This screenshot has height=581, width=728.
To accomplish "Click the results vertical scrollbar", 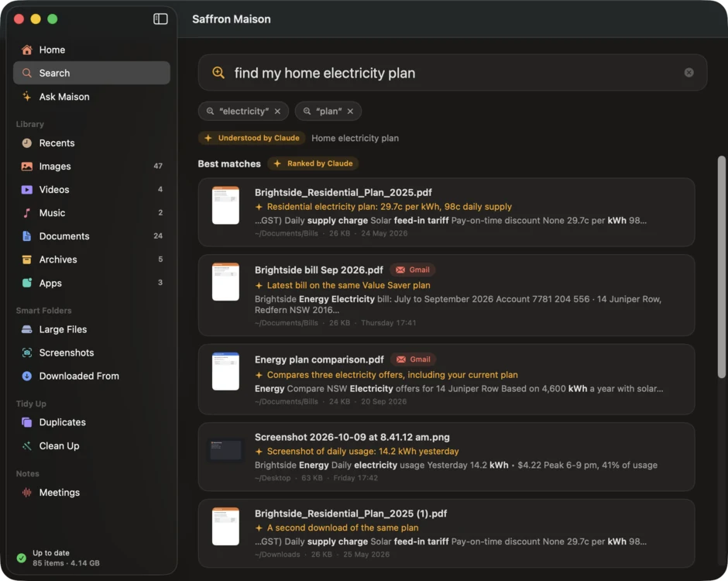I will (721, 267).
